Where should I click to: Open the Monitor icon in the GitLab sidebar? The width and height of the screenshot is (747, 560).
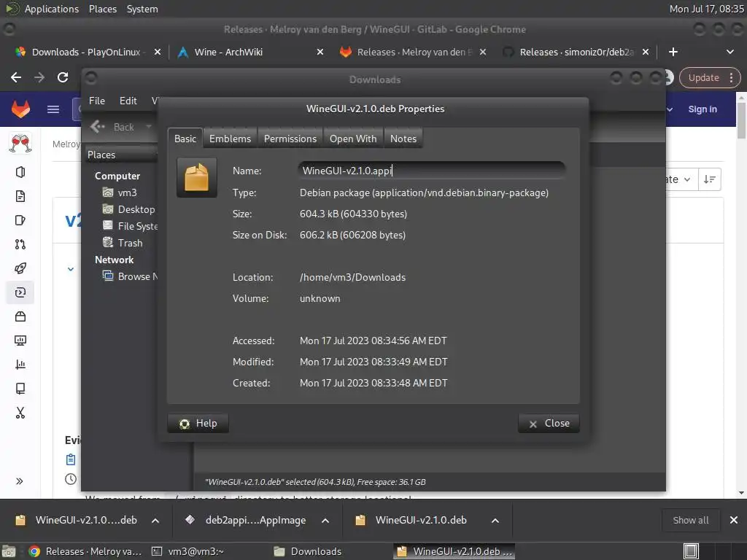[x=20, y=341]
